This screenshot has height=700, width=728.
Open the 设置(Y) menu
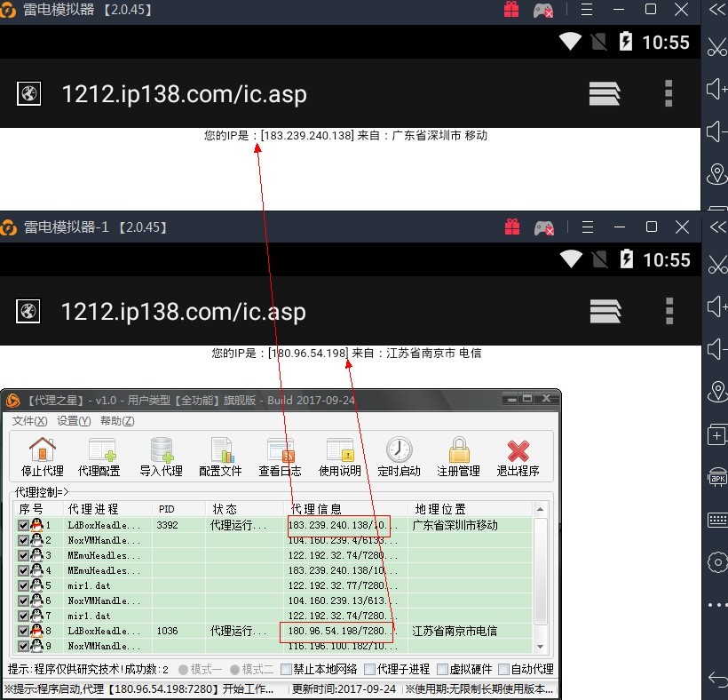tap(74, 421)
